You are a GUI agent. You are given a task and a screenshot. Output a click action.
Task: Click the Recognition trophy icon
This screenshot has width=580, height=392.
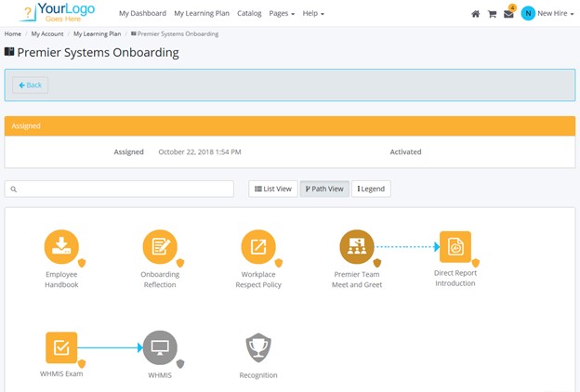pyautogui.click(x=257, y=347)
